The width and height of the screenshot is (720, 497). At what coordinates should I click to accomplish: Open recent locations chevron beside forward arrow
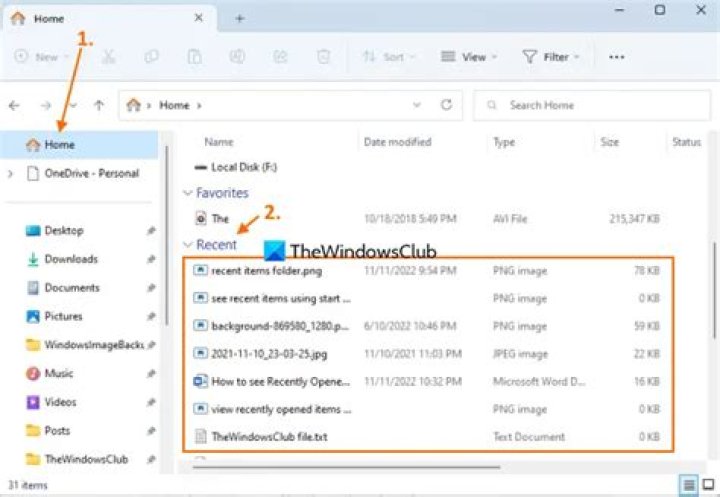coord(73,106)
